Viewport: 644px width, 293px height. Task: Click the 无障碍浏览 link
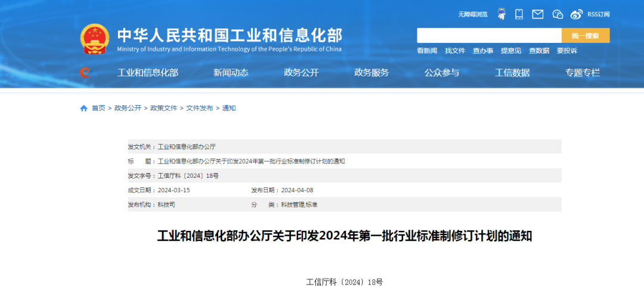[473, 14]
